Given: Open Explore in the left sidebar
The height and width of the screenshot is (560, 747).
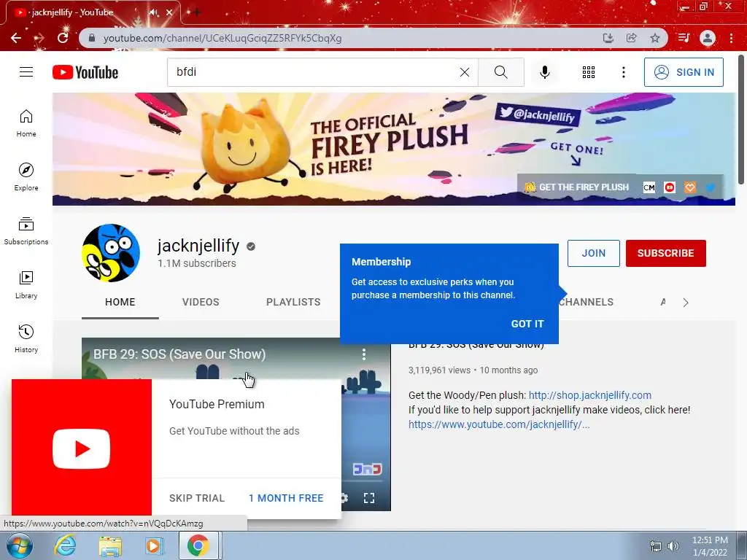Looking at the screenshot, I should (x=26, y=177).
